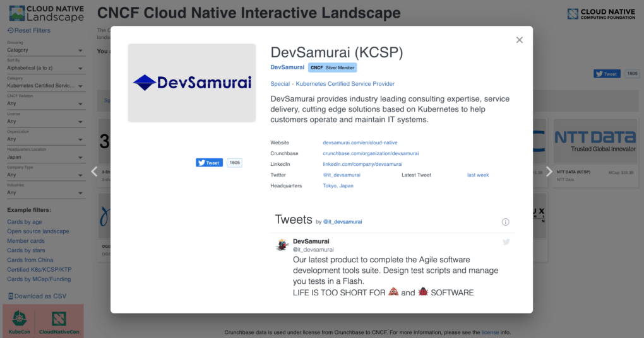Click Download as CSV
The width and height of the screenshot is (644, 338).
click(x=37, y=296)
